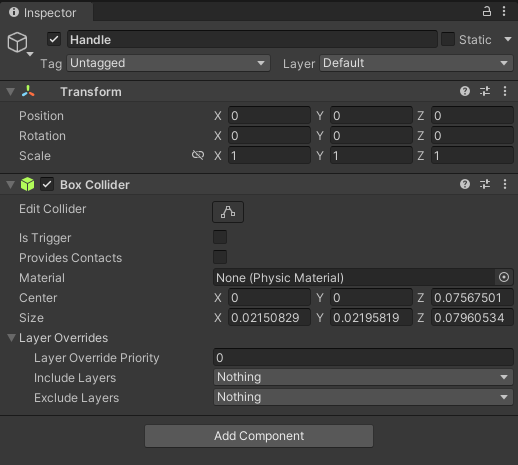Click the Rotation X field
The image size is (518, 465).
click(269, 135)
